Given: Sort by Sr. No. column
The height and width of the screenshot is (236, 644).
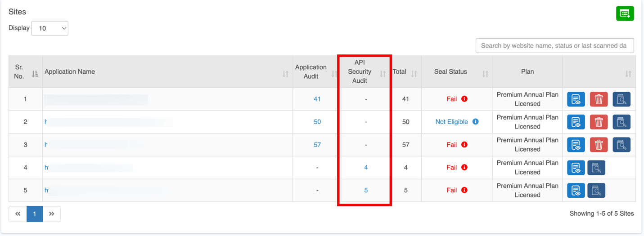Looking at the screenshot, I should click(35, 74).
